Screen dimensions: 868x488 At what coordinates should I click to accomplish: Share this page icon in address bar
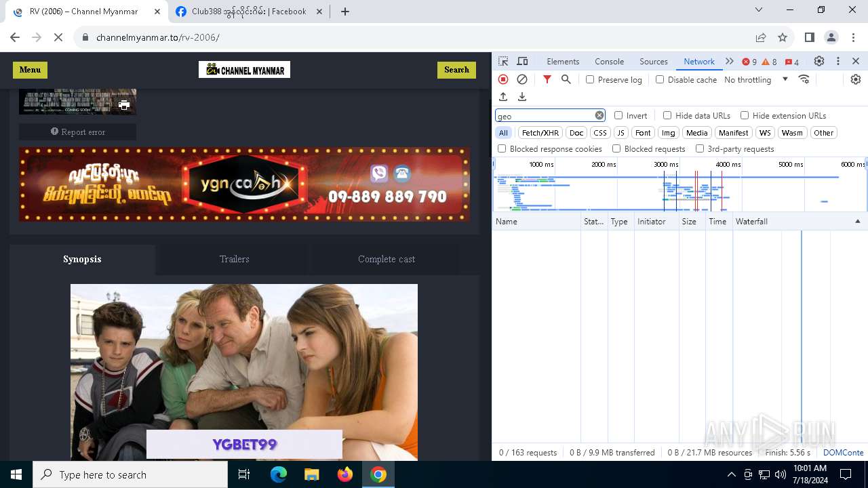coord(761,37)
